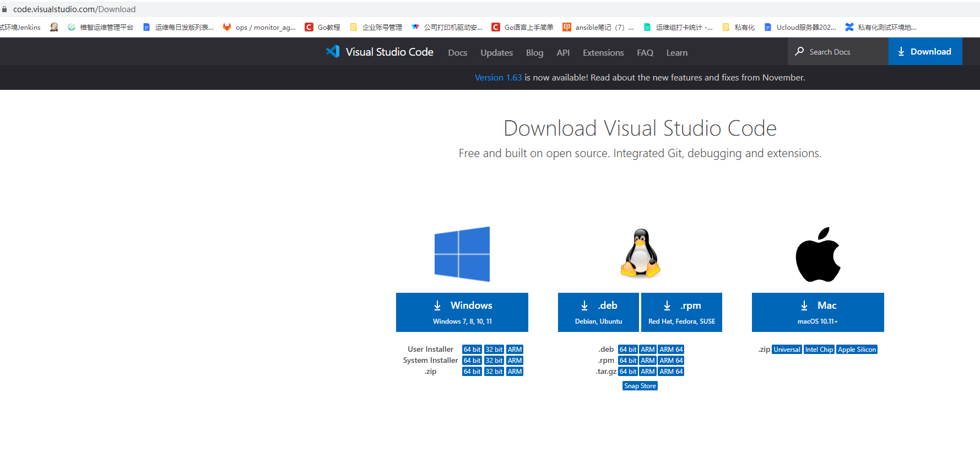
Task: Open the Learn nav item
Action: 677,52
